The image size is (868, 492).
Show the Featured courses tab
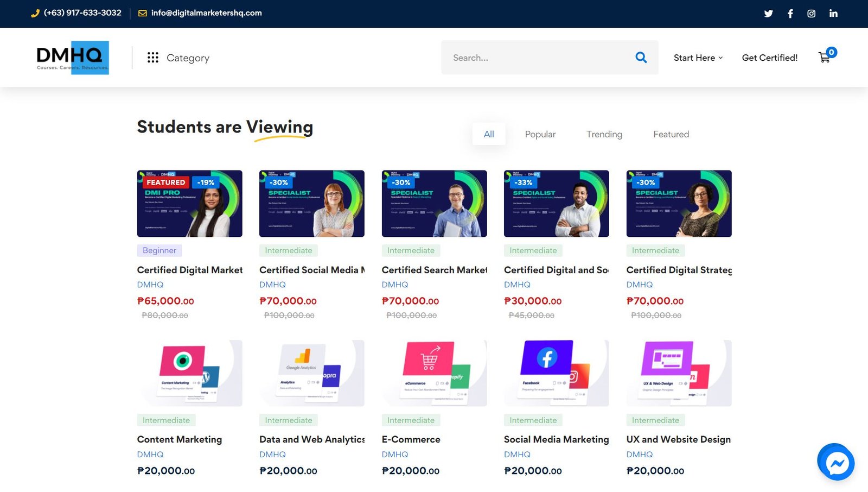pyautogui.click(x=671, y=134)
